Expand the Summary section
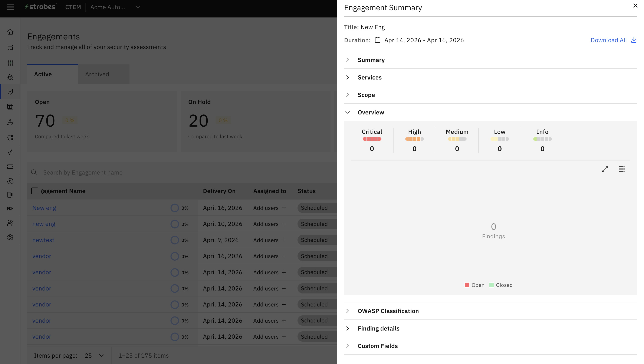 click(x=371, y=60)
